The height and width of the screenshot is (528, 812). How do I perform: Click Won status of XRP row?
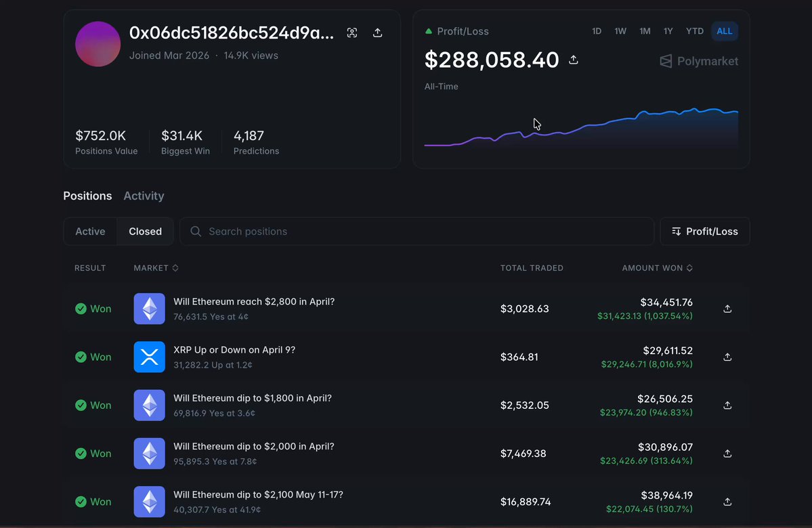pos(93,357)
